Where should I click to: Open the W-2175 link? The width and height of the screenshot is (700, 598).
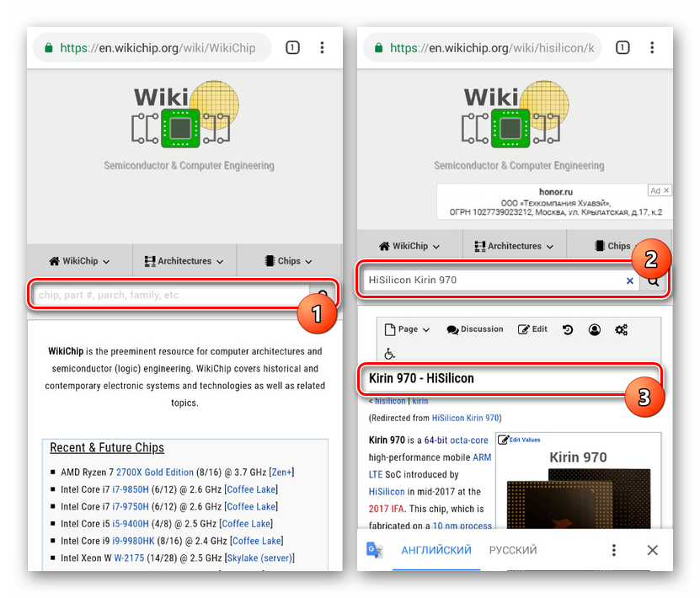(129, 558)
